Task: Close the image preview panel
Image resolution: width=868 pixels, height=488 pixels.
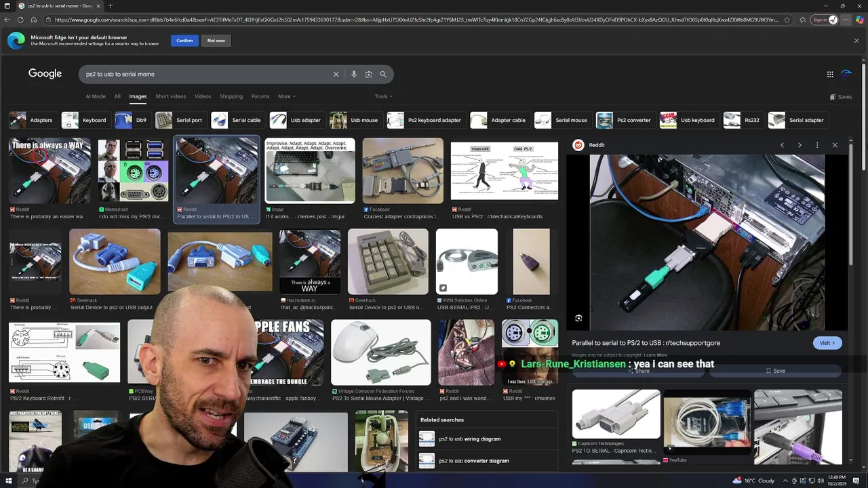Action: point(835,145)
